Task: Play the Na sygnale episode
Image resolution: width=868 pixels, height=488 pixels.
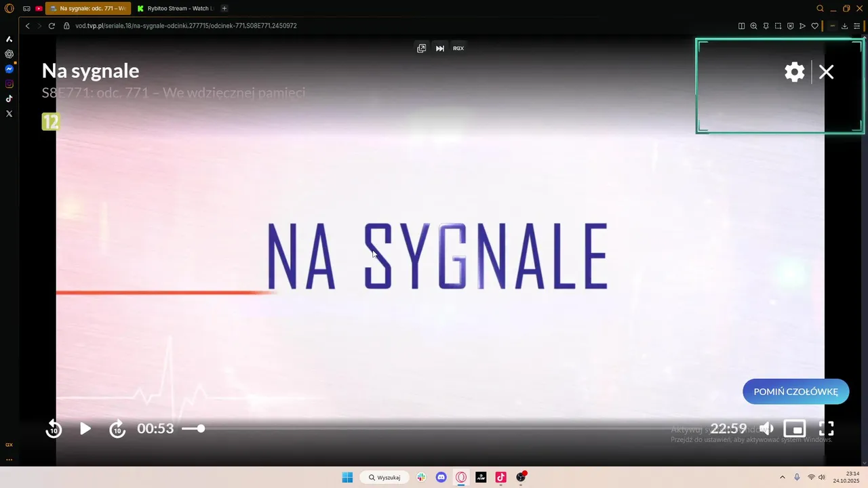Action: (x=85, y=428)
